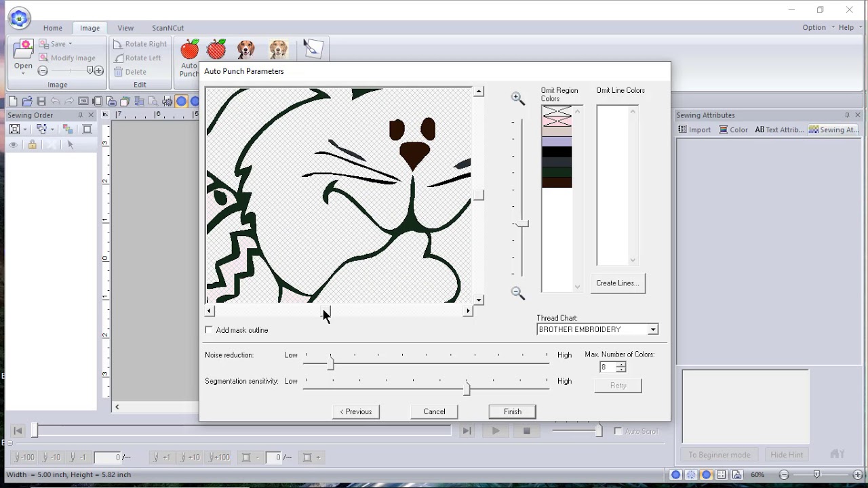
Task: Expand the Sewing Order select-objects dropdown arrow
Action: point(52,129)
